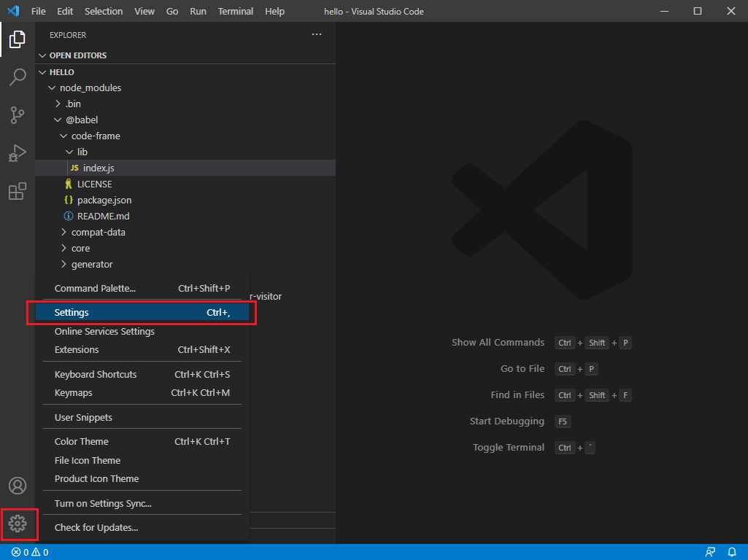Open package.json file
This screenshot has width=748, height=560.
pos(185,201)
